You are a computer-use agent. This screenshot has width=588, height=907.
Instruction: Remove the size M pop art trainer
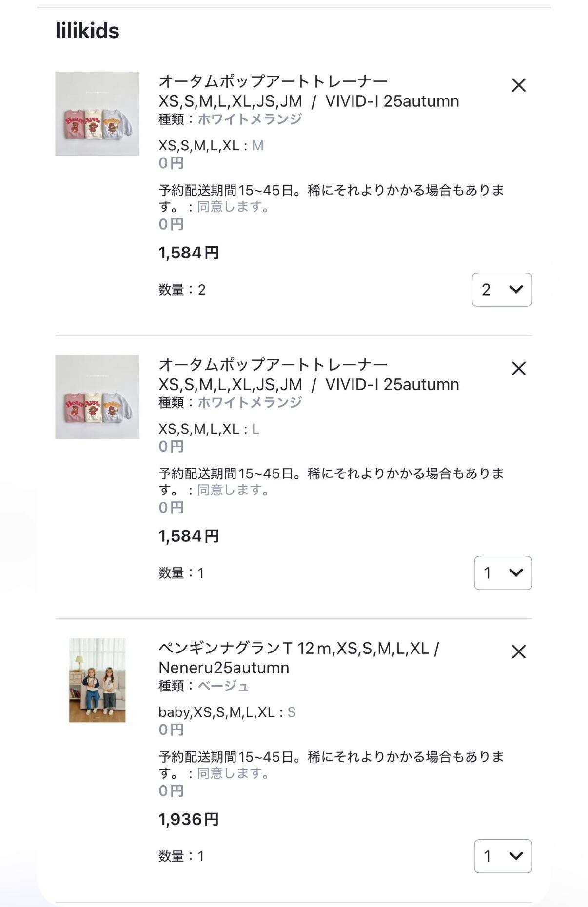click(518, 85)
